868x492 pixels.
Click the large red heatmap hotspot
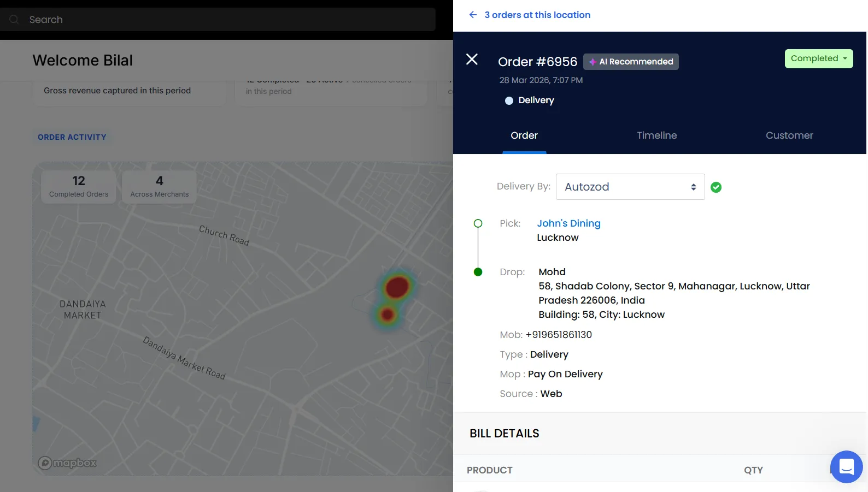397,287
